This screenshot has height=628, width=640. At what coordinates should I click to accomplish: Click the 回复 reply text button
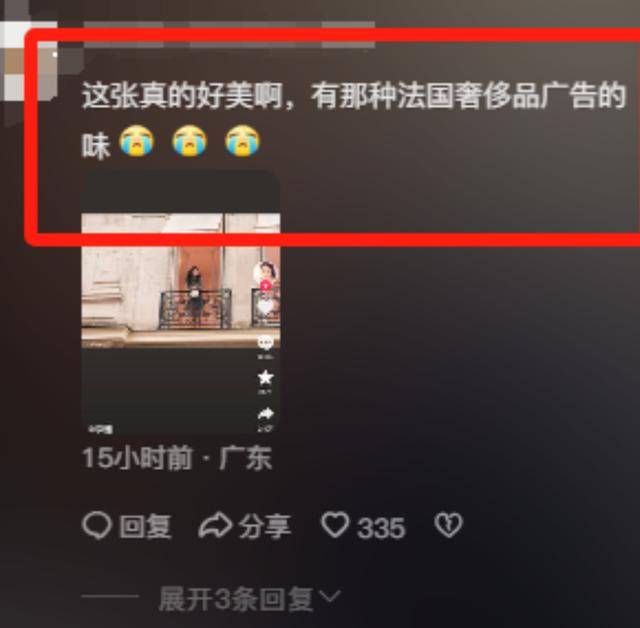[x=145, y=526]
